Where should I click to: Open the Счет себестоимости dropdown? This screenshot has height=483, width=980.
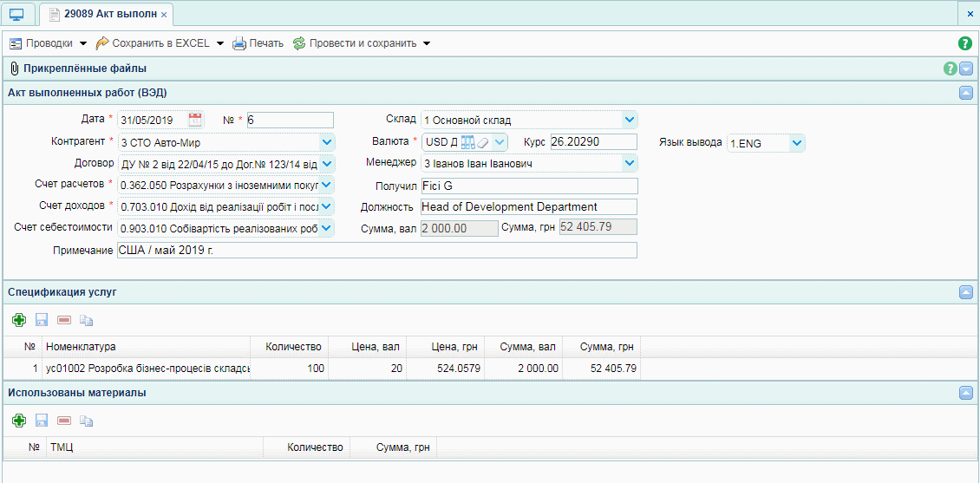(327, 229)
